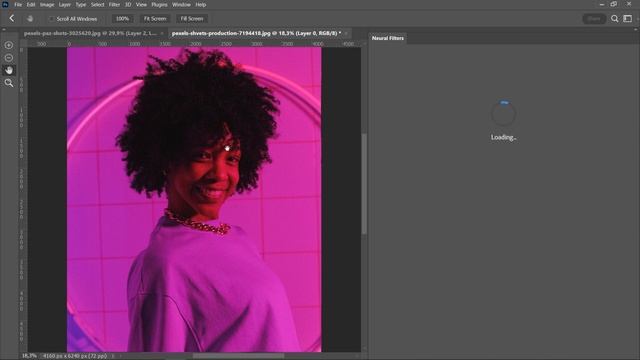Open the Select menu
This screenshot has height=360, width=640.
click(x=98, y=4)
